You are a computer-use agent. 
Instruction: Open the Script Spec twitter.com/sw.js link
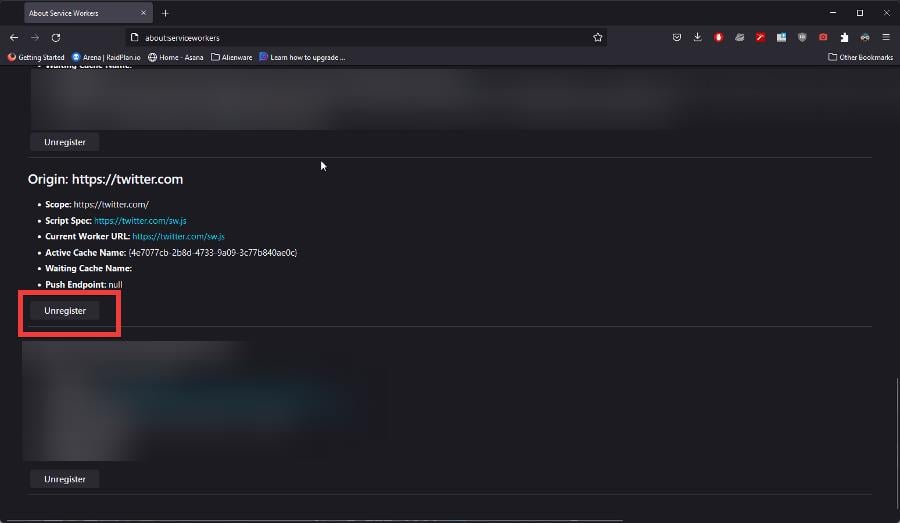(140, 220)
